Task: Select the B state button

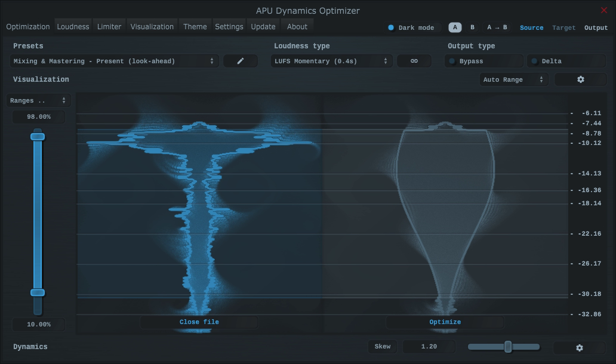Action: 472,27
